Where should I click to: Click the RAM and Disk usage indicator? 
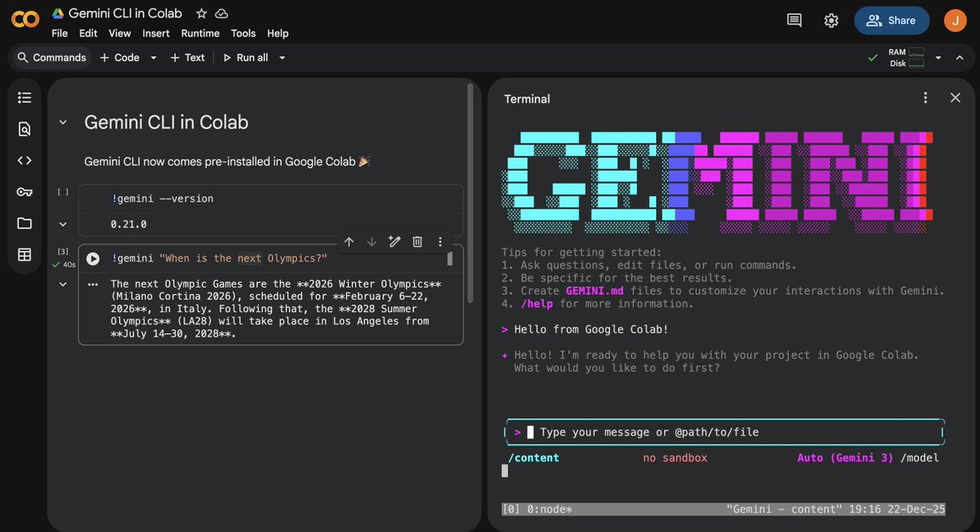click(906, 57)
